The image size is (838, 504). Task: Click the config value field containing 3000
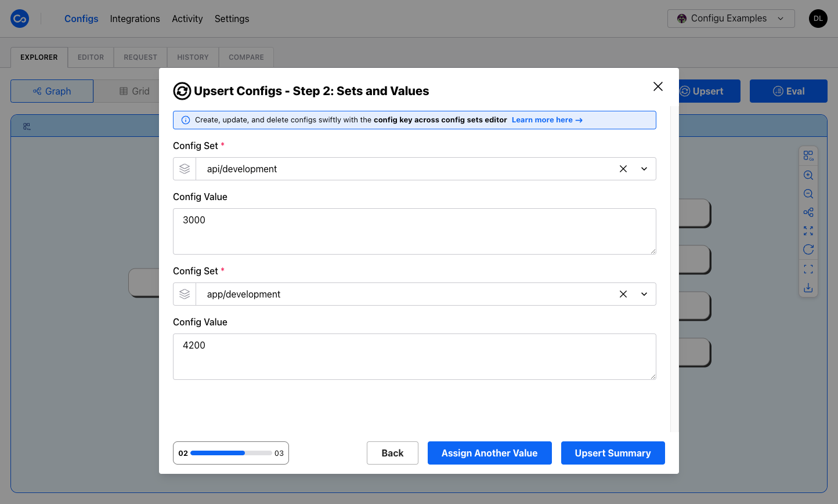414,231
